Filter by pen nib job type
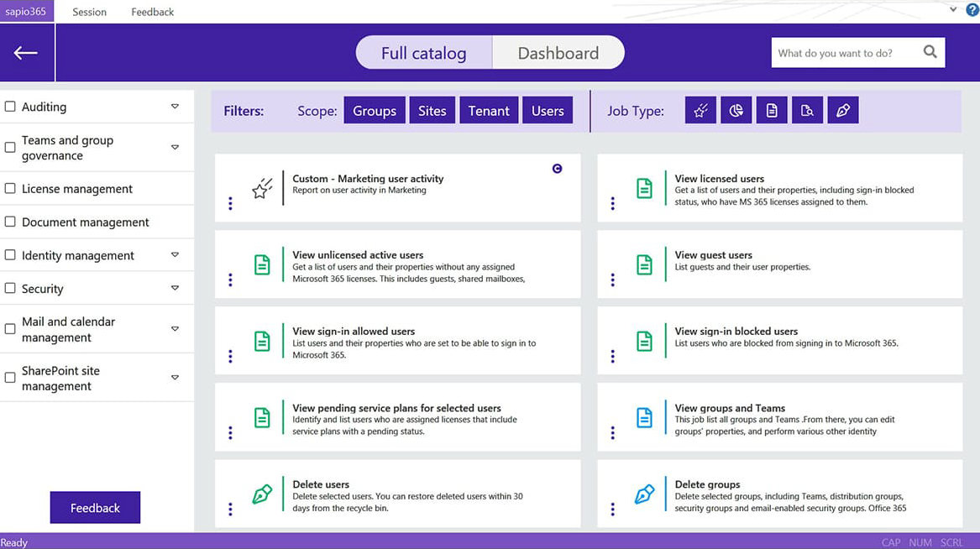 (843, 111)
